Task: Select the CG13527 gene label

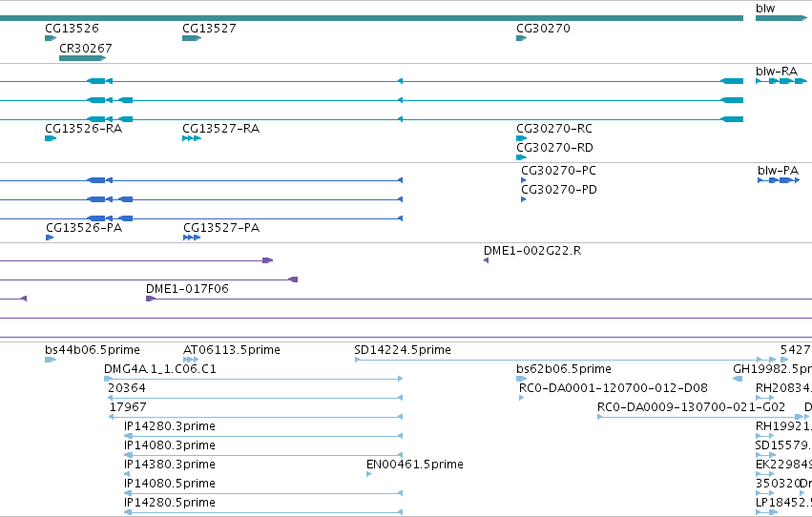Action: (209, 29)
